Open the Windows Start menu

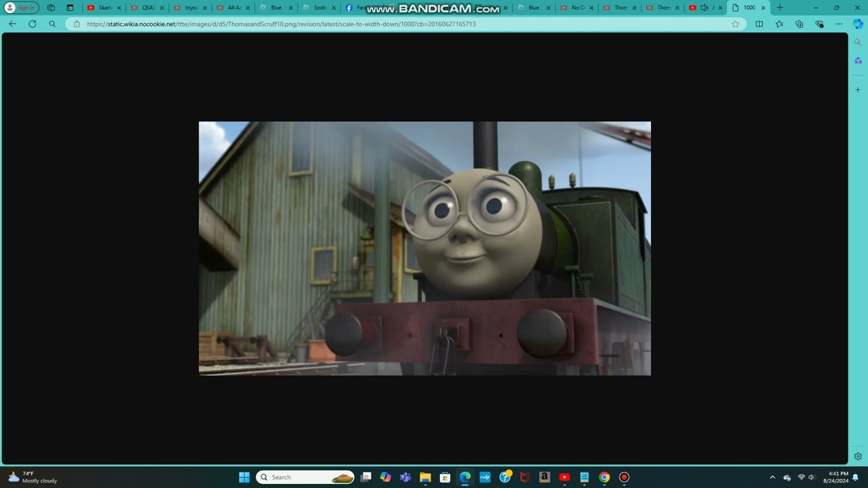pos(244,477)
